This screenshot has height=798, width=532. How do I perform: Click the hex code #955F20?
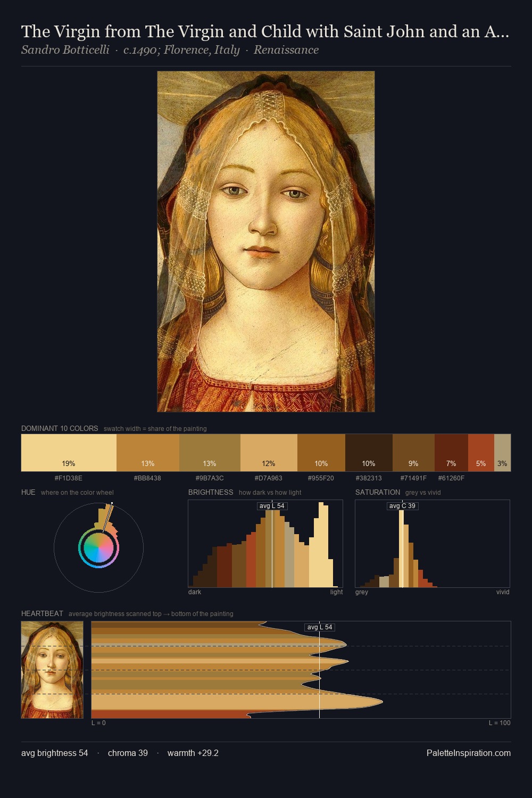[321, 478]
